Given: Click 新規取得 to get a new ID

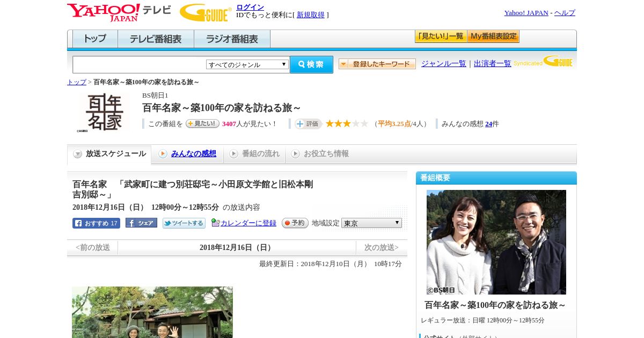Looking at the screenshot, I should coord(311,15).
